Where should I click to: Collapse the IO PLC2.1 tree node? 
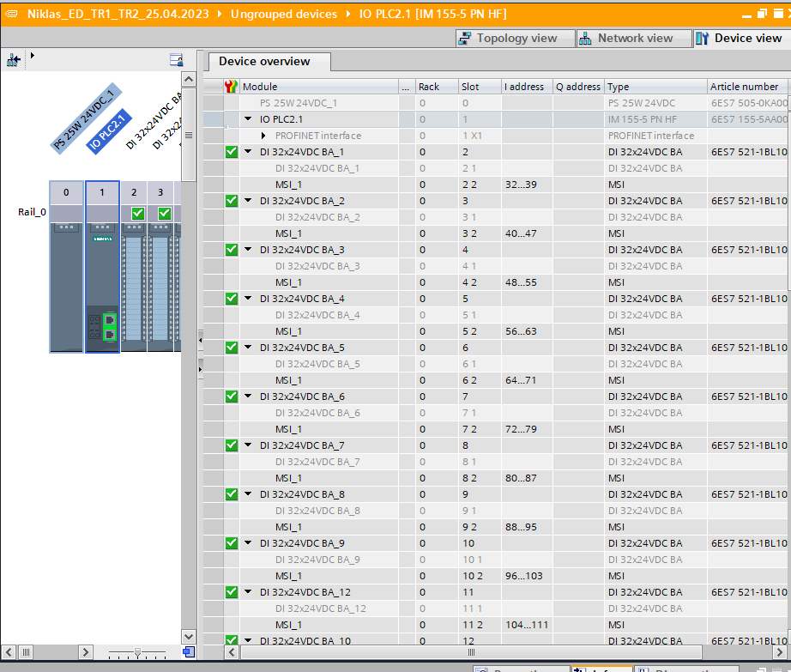248,119
